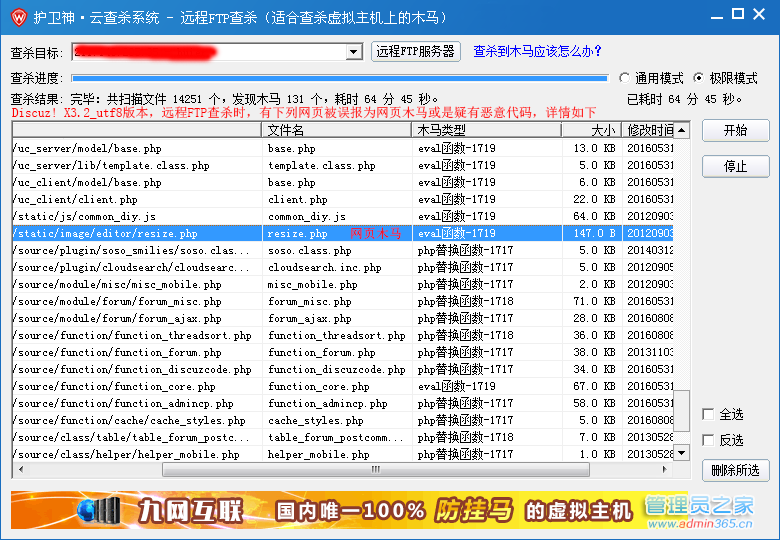The height and width of the screenshot is (540, 780).
Task: Select row /source/class/helper/helper_mobile.php
Action: (x=343, y=454)
